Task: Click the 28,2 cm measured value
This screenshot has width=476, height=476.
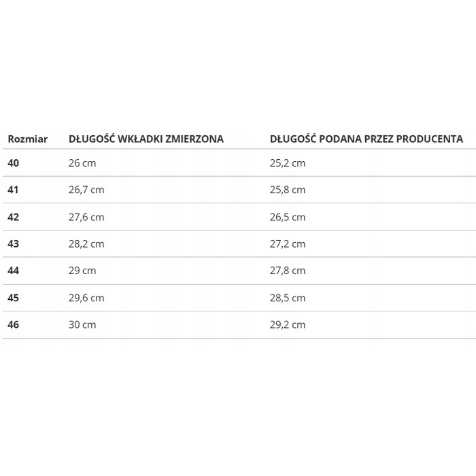Action: 86,243
